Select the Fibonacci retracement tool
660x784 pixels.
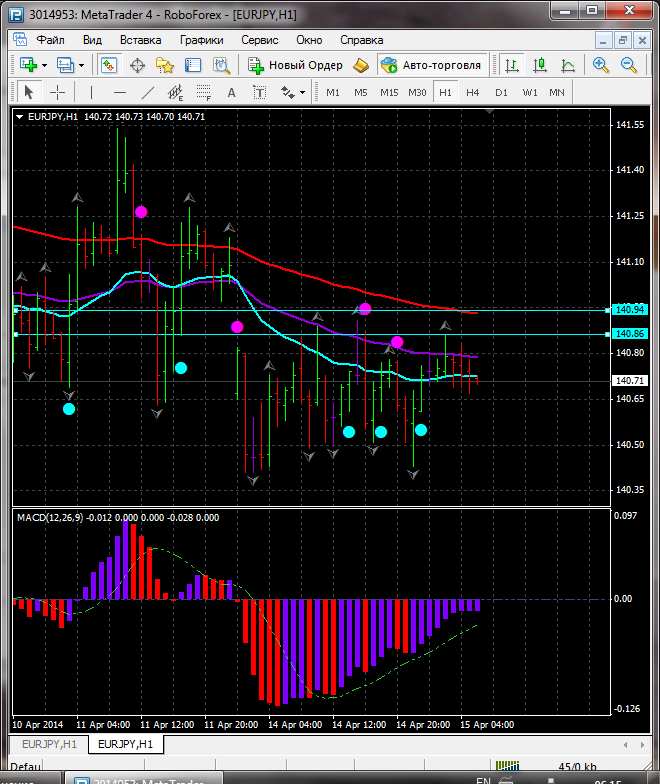[206, 92]
